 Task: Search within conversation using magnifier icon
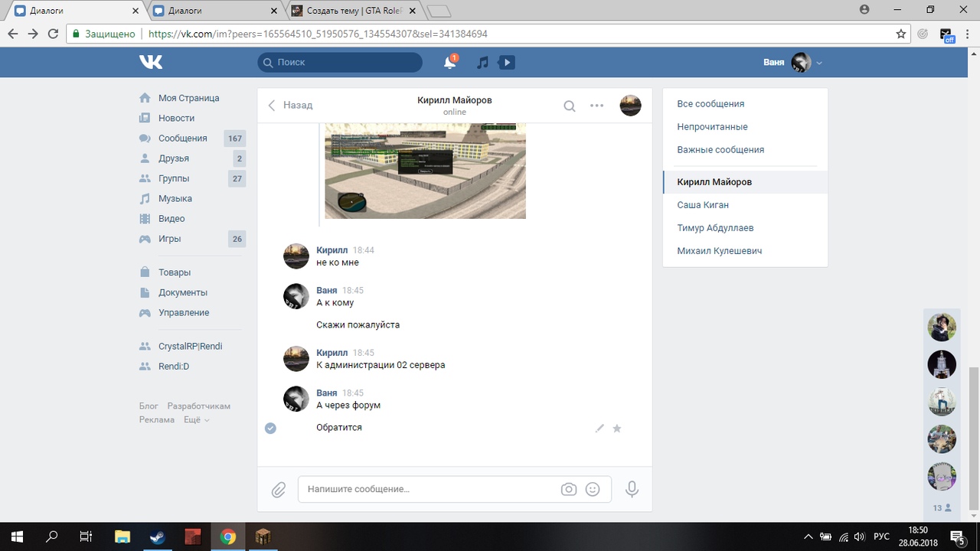click(570, 106)
